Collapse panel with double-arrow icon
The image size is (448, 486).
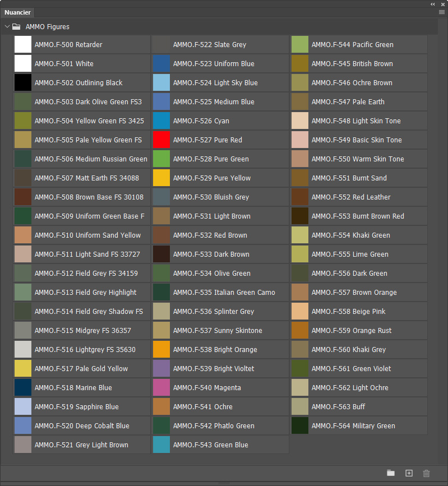432,4
